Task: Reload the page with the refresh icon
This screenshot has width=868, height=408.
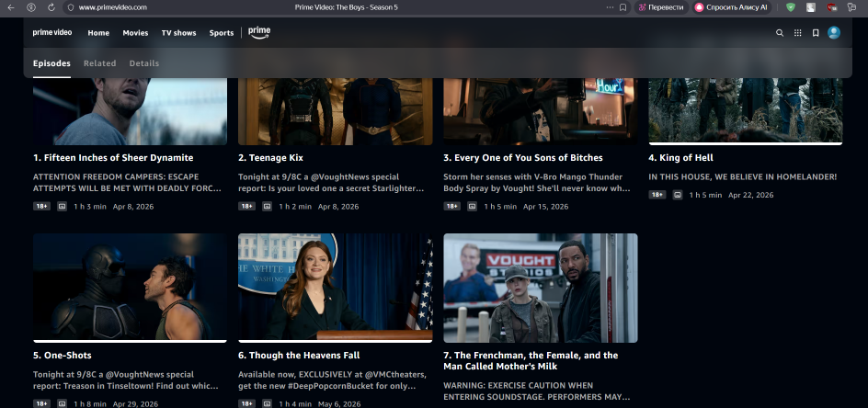Action: (x=51, y=7)
